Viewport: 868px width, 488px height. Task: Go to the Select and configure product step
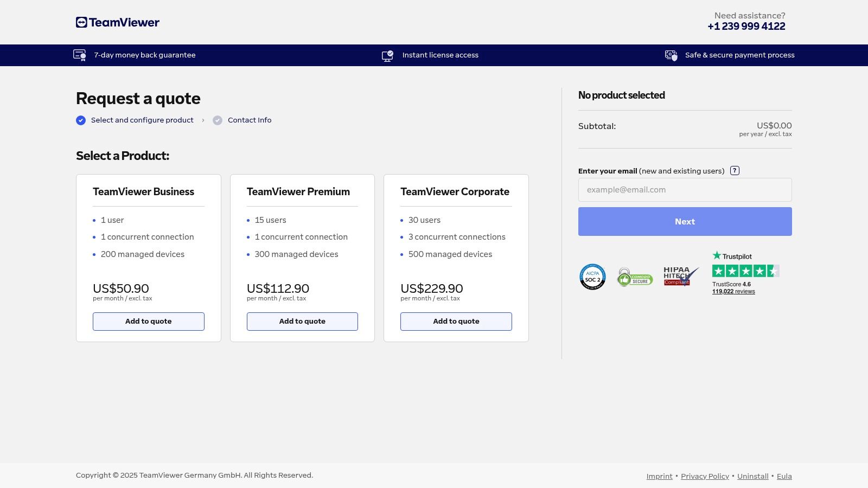[142, 120]
